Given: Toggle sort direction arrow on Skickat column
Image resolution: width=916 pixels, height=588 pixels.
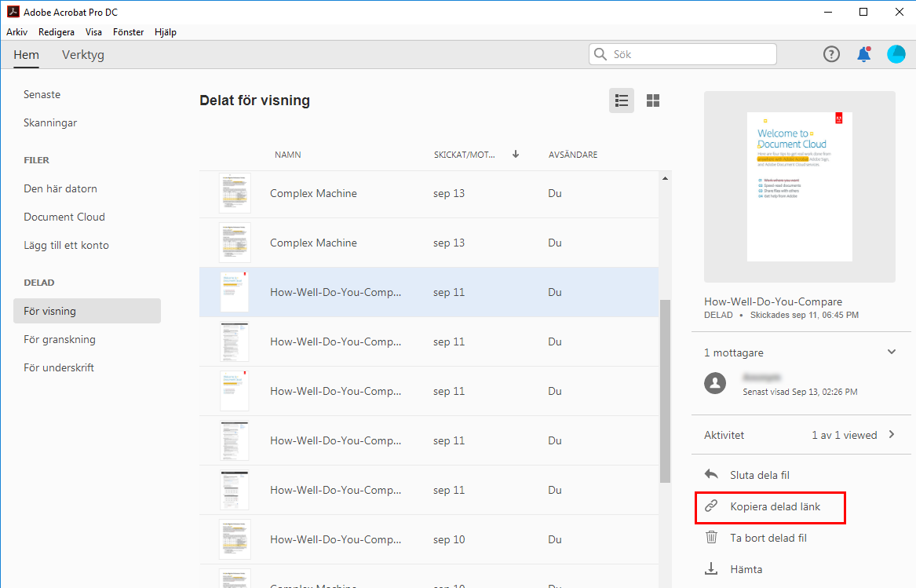Looking at the screenshot, I should pyautogui.click(x=516, y=155).
